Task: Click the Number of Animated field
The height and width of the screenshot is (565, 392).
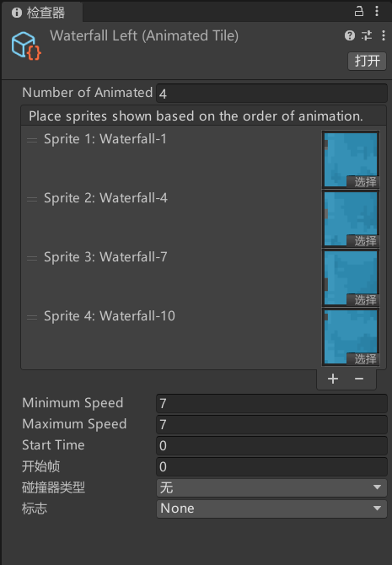Action: coord(271,94)
